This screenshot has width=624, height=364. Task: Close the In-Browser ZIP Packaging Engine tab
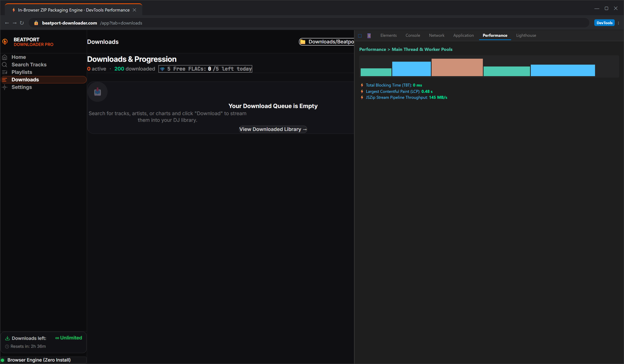134,10
